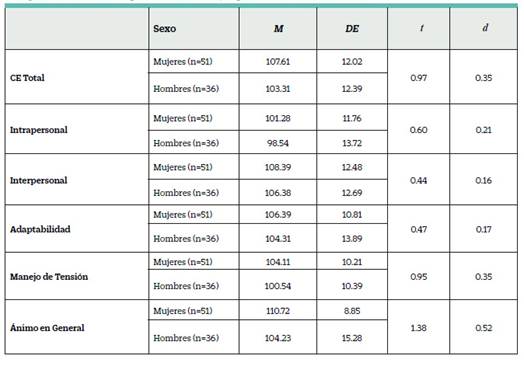Image resolution: width=524 pixels, height=373 pixels.
Task: Select the t column header
Action: 422,28
